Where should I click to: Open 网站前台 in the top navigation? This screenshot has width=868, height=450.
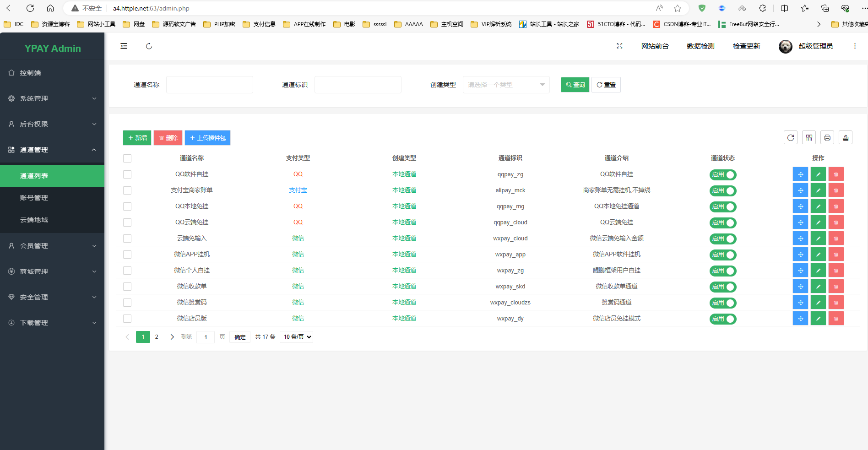[655, 46]
